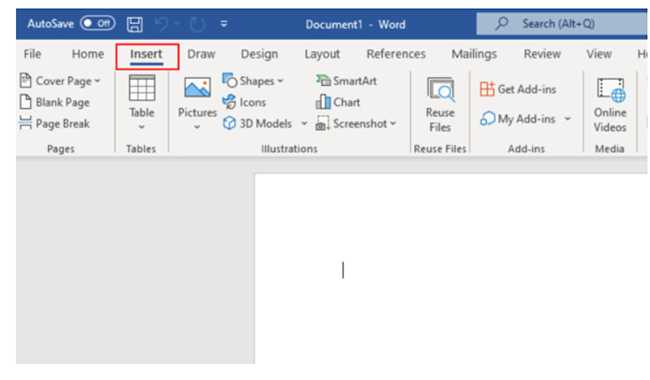
Task: Expand the Cover Page dropdown arrow
Action: coord(97,81)
